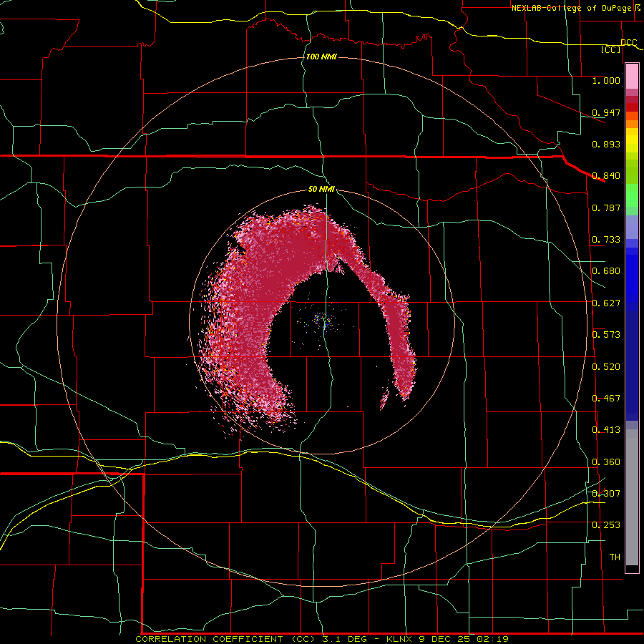The height and width of the screenshot is (644, 644).
Task: Click the [CC] legend header
Action: [611, 49]
